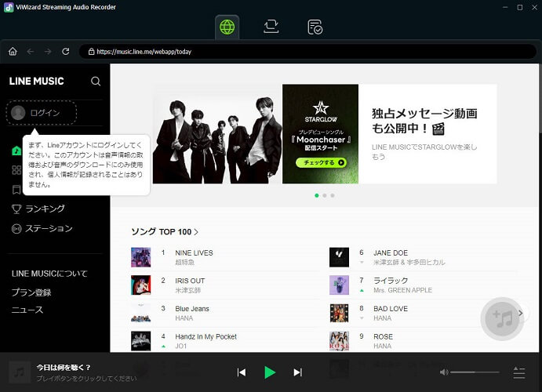Click the BAD LOVE album cover
Image resolution: width=542 pixels, height=392 pixels.
click(339, 313)
